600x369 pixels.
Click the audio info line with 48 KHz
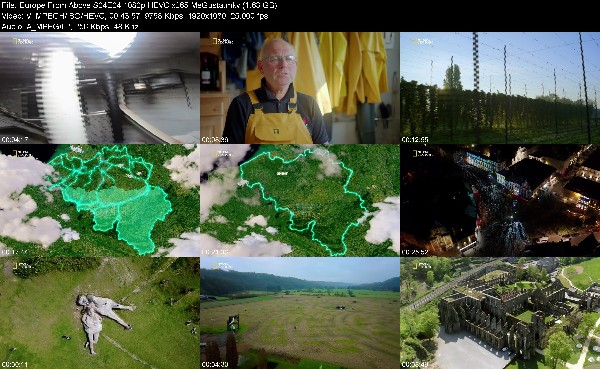coord(70,27)
